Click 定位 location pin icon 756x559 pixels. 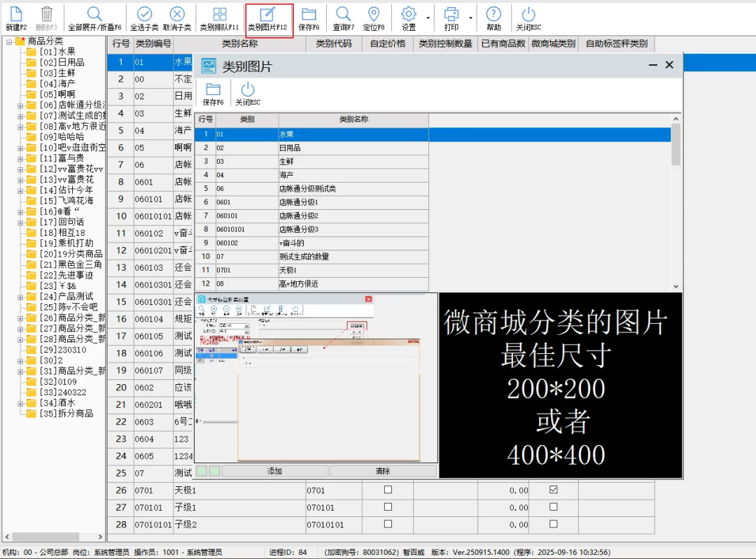click(x=374, y=15)
